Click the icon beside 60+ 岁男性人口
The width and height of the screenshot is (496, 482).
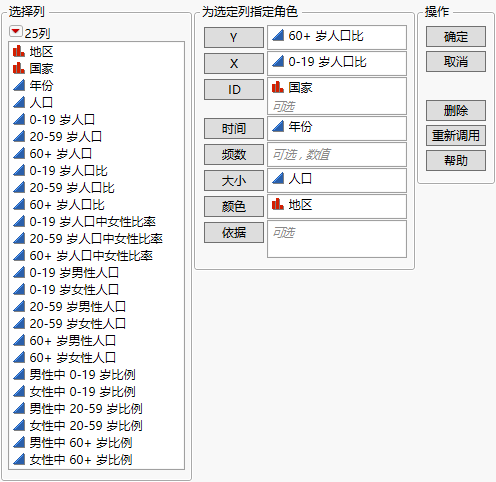[x=19, y=341]
